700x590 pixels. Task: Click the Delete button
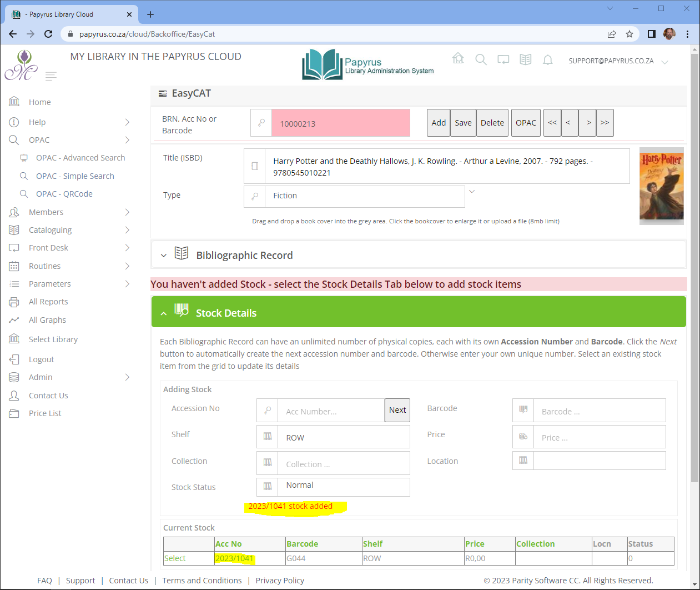(492, 123)
